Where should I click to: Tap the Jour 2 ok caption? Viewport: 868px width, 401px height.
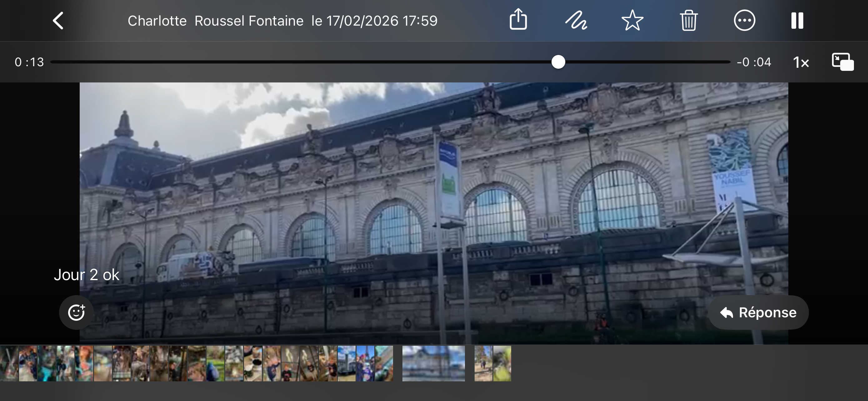(87, 275)
